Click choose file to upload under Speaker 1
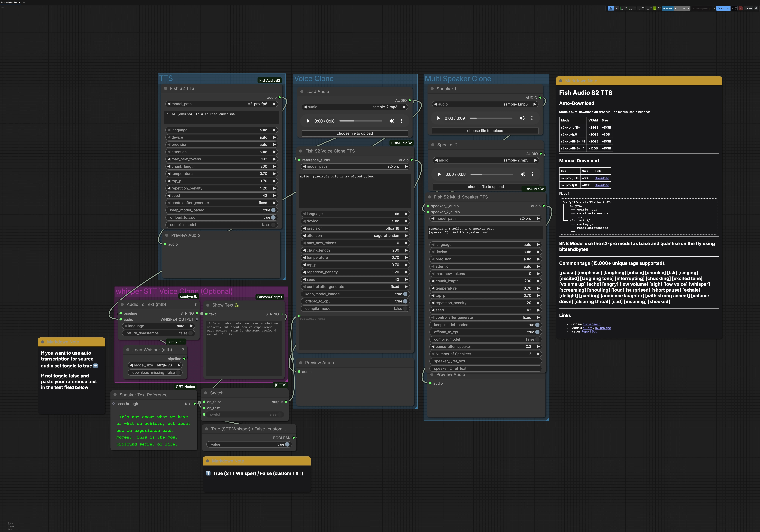This screenshot has width=760, height=532. (485, 131)
